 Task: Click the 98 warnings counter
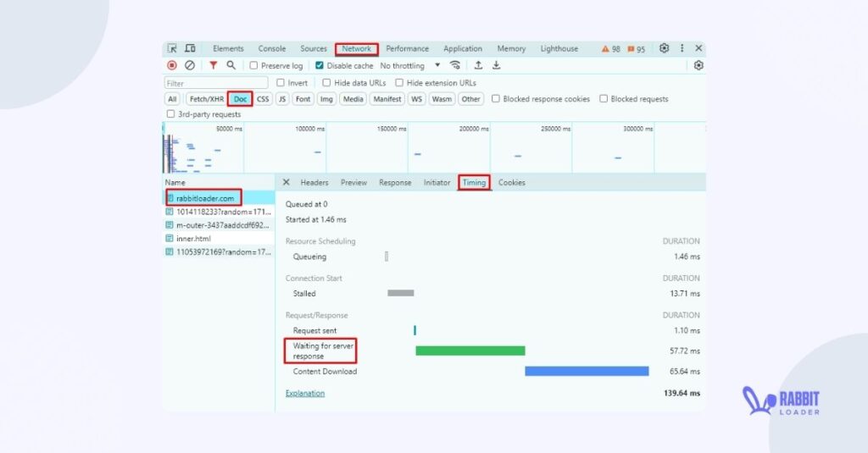pos(611,49)
